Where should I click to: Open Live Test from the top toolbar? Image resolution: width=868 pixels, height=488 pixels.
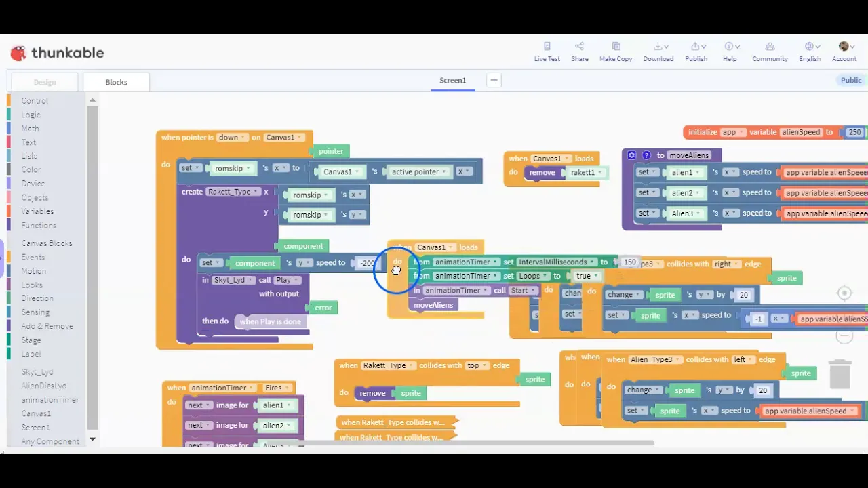point(547,52)
